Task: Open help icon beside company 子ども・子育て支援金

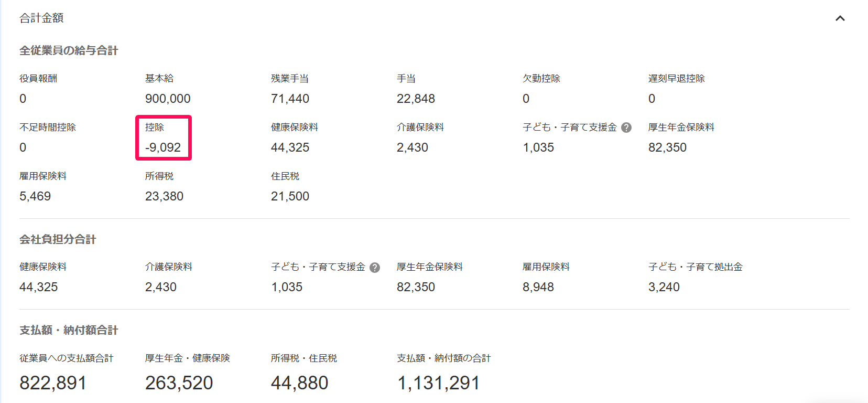Action: click(x=375, y=268)
